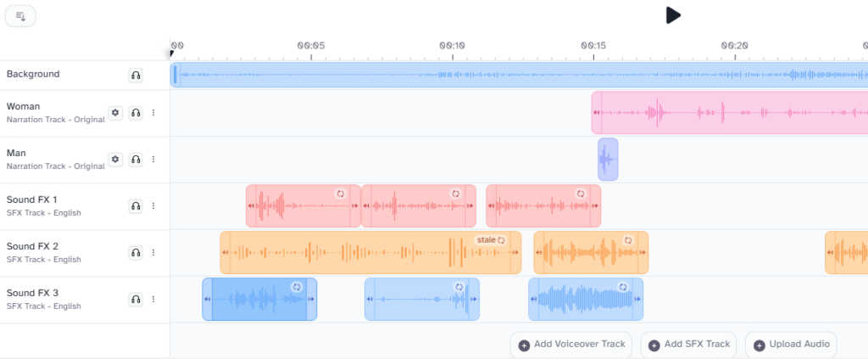
Task: Open settings gear for Man track
Action: 116,160
